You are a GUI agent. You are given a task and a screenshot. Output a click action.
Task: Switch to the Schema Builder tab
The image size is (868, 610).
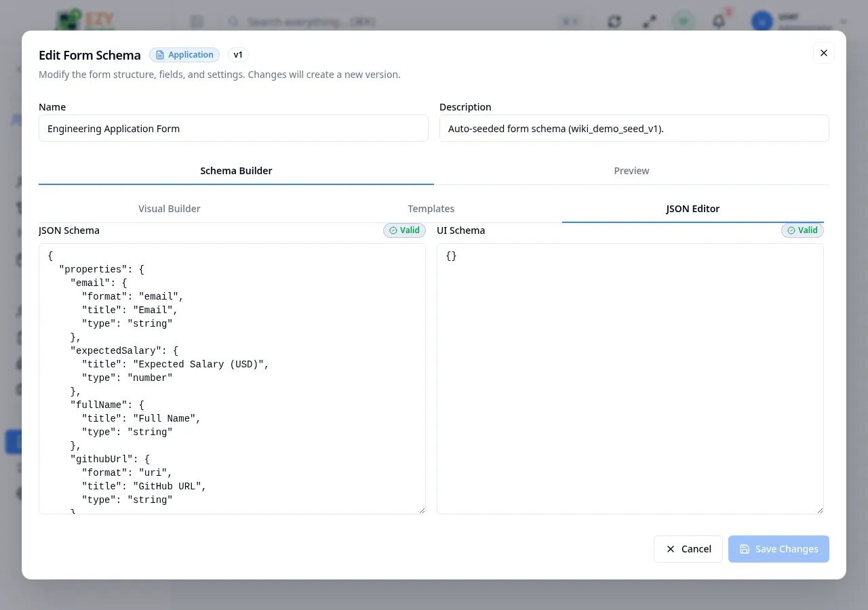coord(236,171)
